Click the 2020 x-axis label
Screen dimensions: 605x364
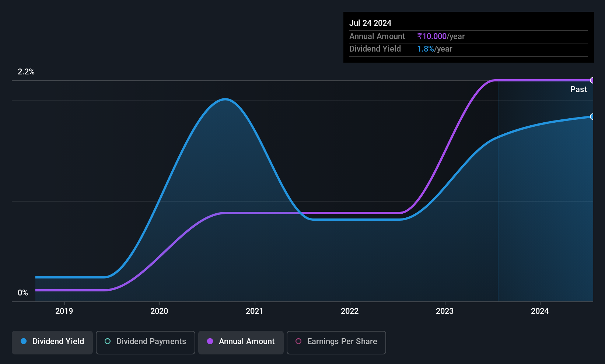[x=159, y=311]
